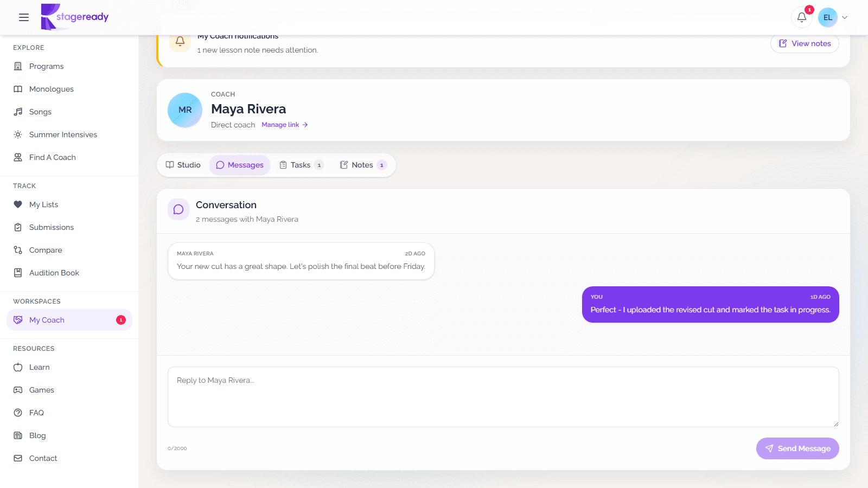Switch to the Studio tab
Image resolution: width=868 pixels, height=488 pixels.
183,165
